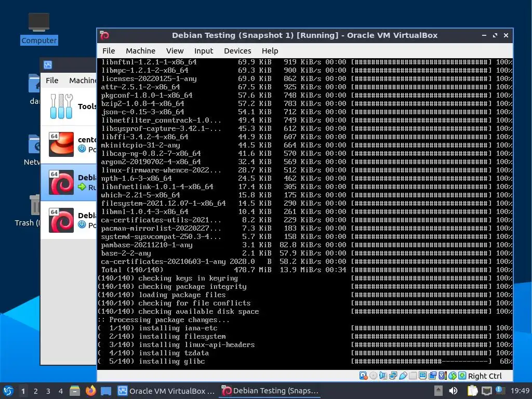Select the running Debian VM in Manager list
The image size is (532, 399).
click(69, 182)
